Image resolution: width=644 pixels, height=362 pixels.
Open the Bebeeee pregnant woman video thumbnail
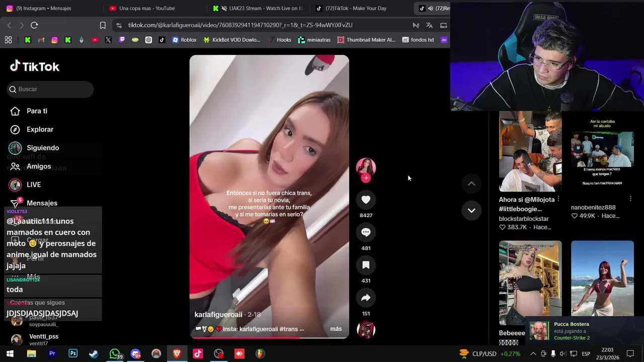[x=530, y=283]
